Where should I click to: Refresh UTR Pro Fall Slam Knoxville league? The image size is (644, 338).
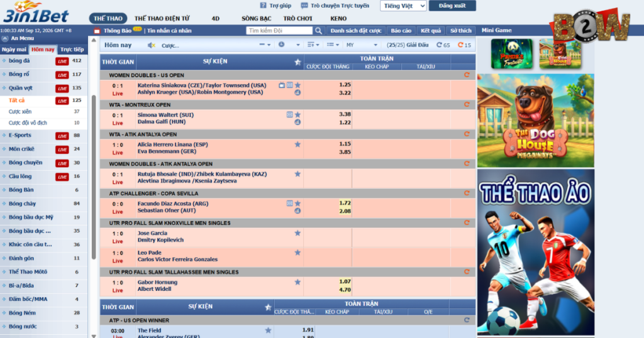(x=467, y=223)
